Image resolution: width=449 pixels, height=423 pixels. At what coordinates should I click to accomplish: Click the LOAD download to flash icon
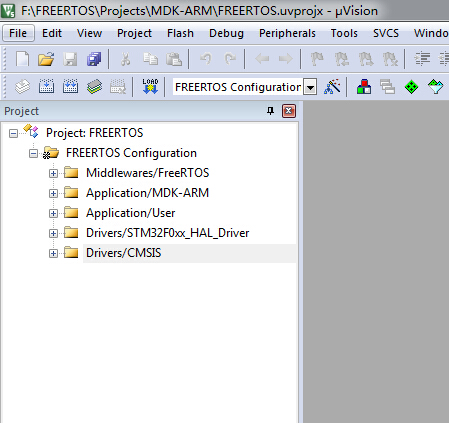pos(150,87)
